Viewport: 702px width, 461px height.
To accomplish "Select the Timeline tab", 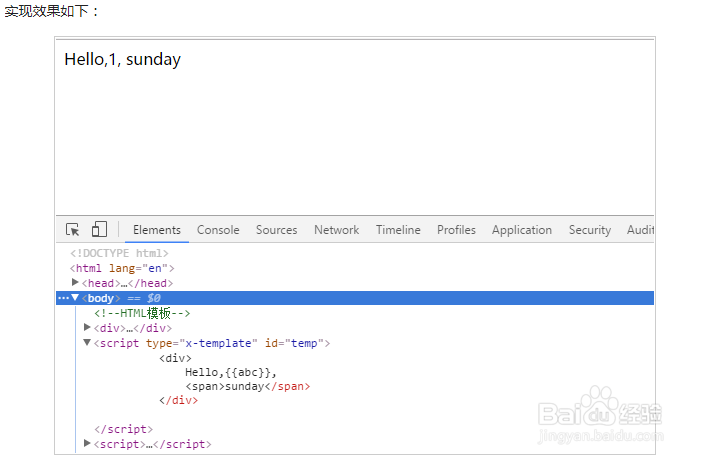I will tap(398, 230).
